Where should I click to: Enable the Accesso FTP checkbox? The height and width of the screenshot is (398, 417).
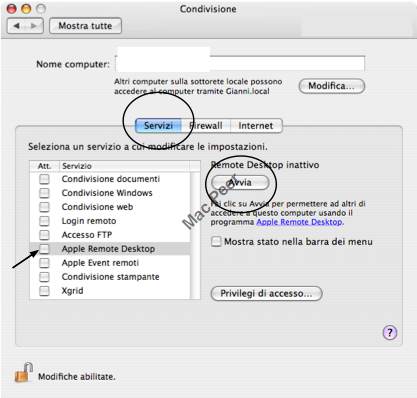(44, 235)
